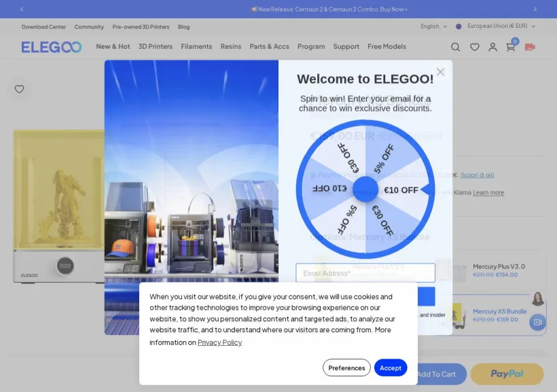
Task: Click the popup 3D printers promotional image
Action: tap(192, 197)
